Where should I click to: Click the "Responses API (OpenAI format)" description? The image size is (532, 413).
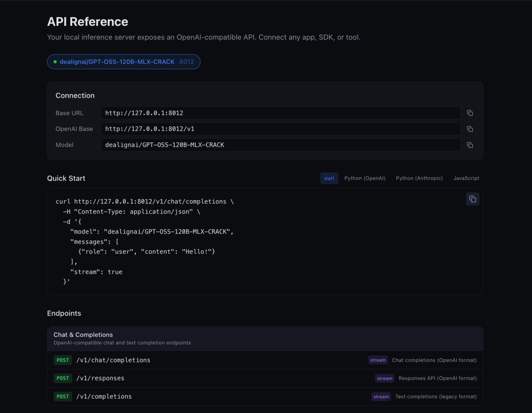pyautogui.click(x=438, y=378)
